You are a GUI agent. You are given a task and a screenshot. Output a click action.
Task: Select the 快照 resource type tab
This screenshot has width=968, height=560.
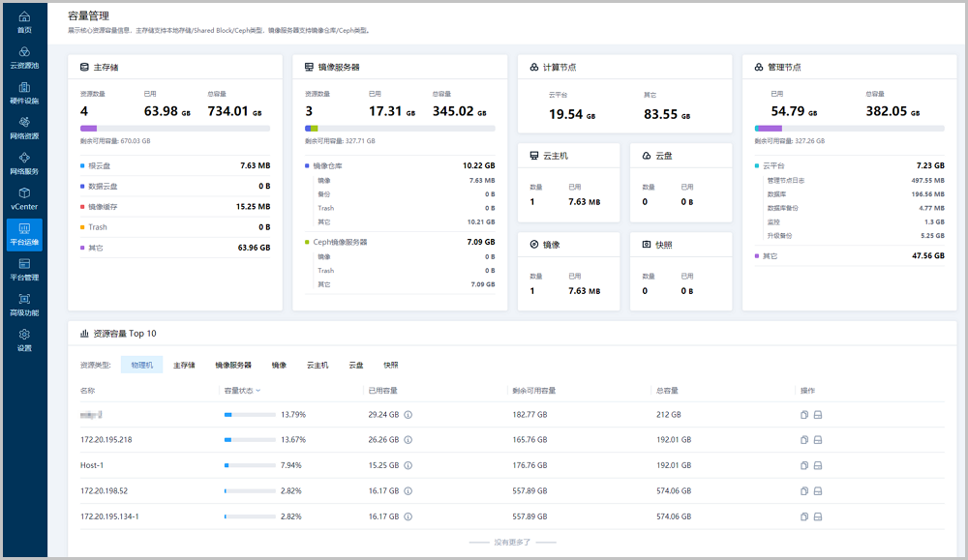[391, 366]
